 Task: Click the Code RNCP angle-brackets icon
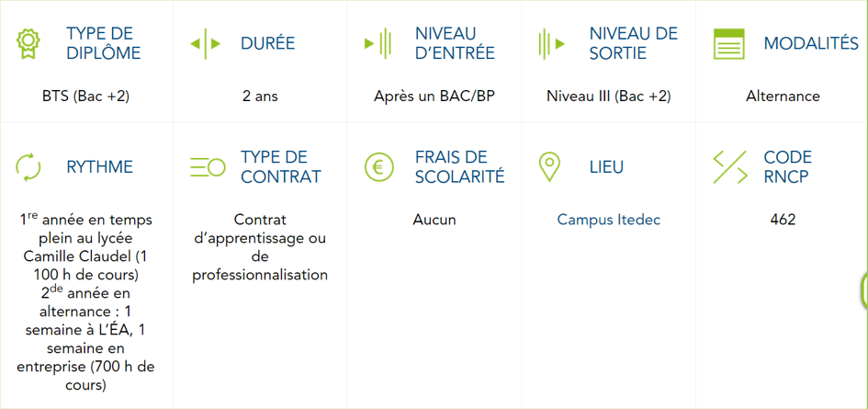[730, 166]
